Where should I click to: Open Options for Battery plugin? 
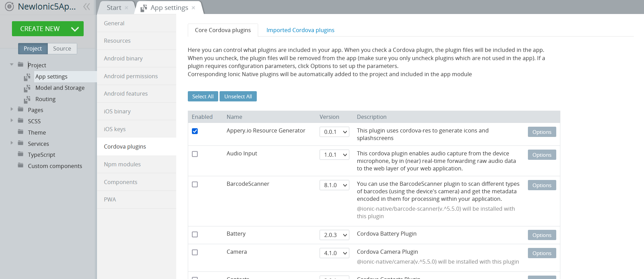pos(542,235)
